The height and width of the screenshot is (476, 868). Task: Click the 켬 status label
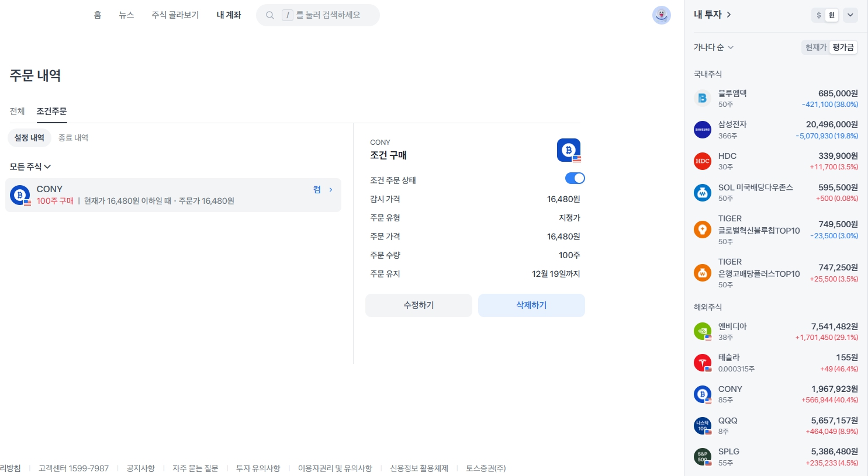317,190
